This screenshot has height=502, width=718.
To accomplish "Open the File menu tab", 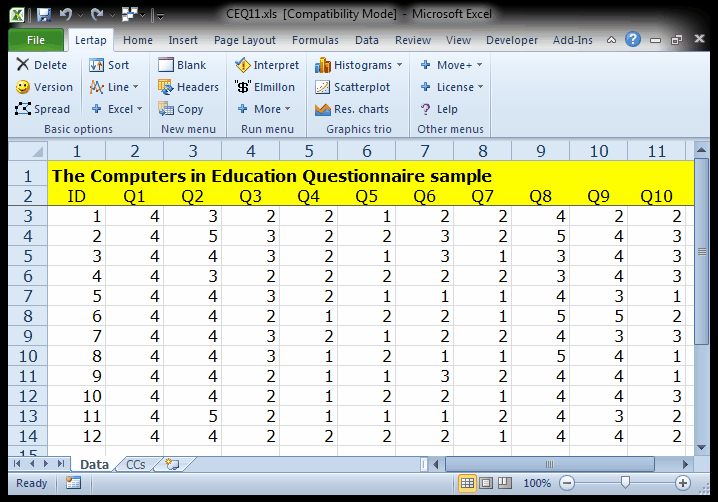I will [36, 40].
